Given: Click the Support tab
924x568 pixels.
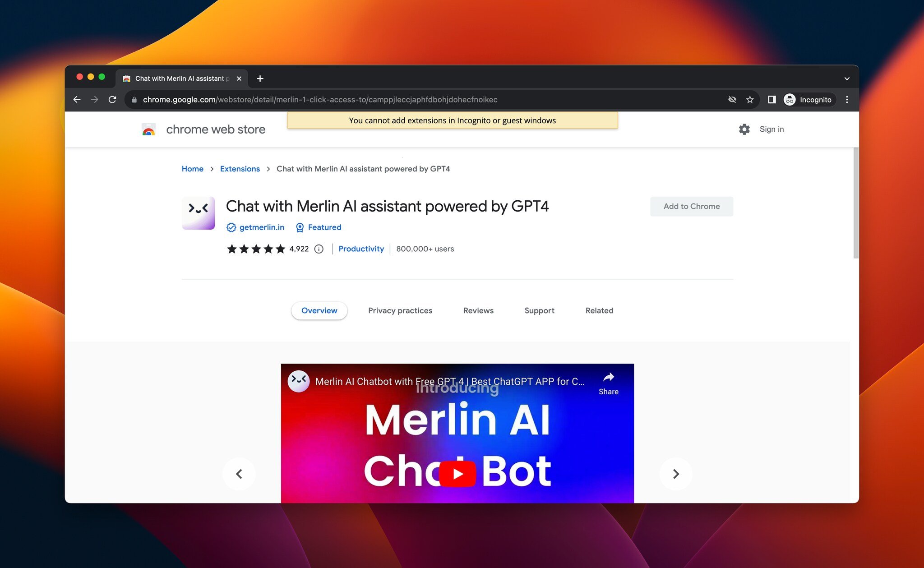Looking at the screenshot, I should (539, 310).
